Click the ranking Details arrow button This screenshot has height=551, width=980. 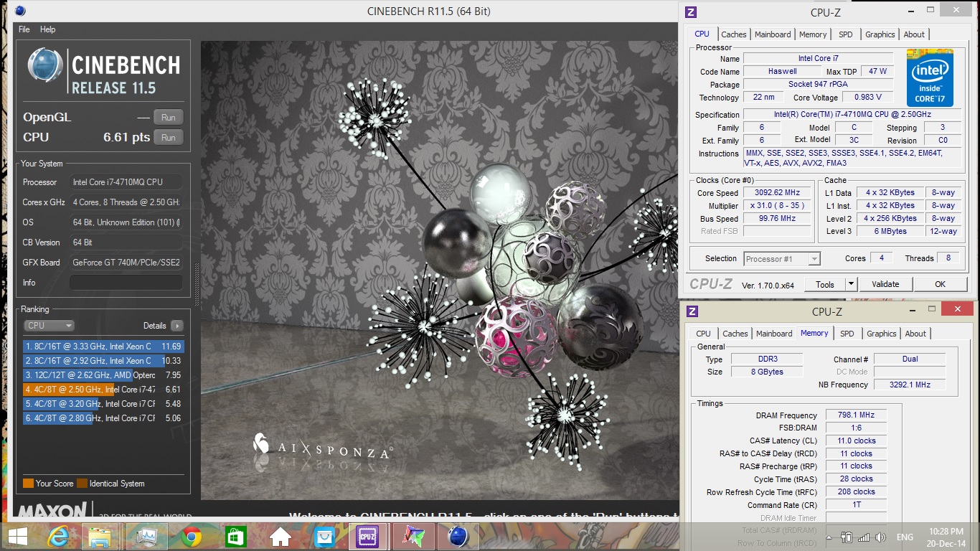(x=177, y=326)
